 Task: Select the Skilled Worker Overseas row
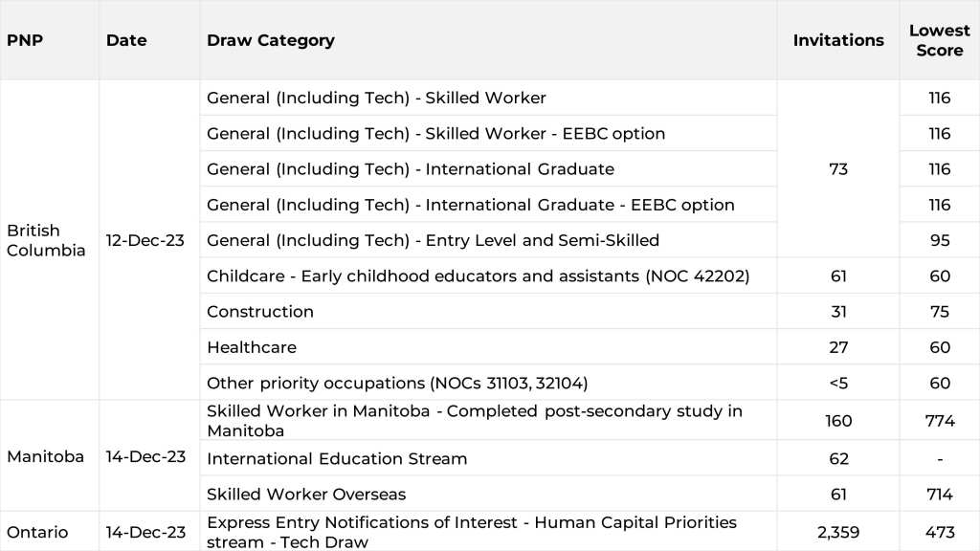pos(306,495)
